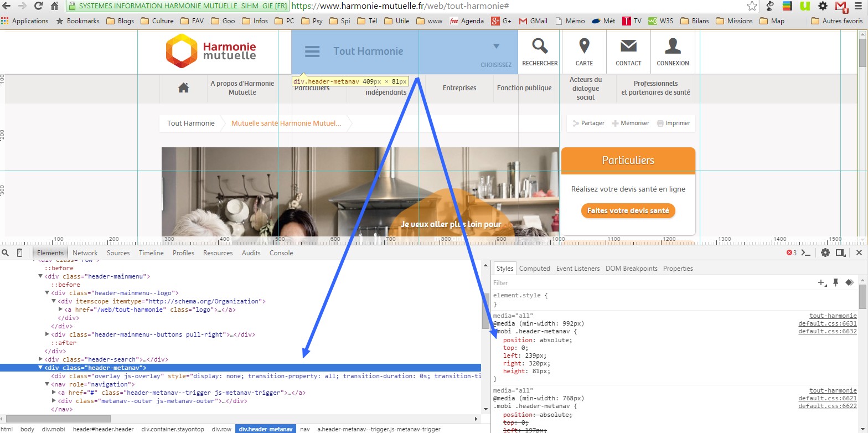Viewport: 868px width, 433px height.
Task: Open the CHOISISSEZ dropdown arrow
Action: pyautogui.click(x=496, y=46)
